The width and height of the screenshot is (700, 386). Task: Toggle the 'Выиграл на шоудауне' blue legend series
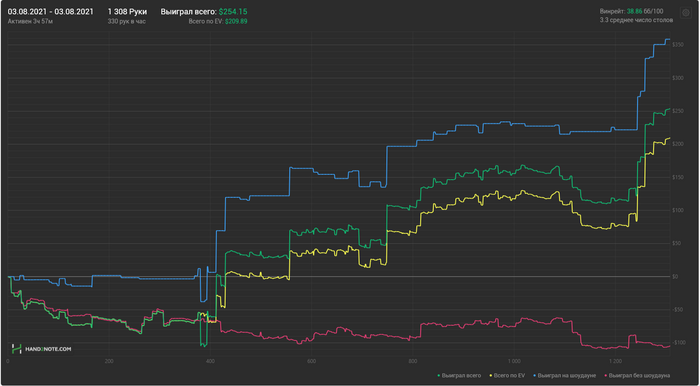point(564,376)
